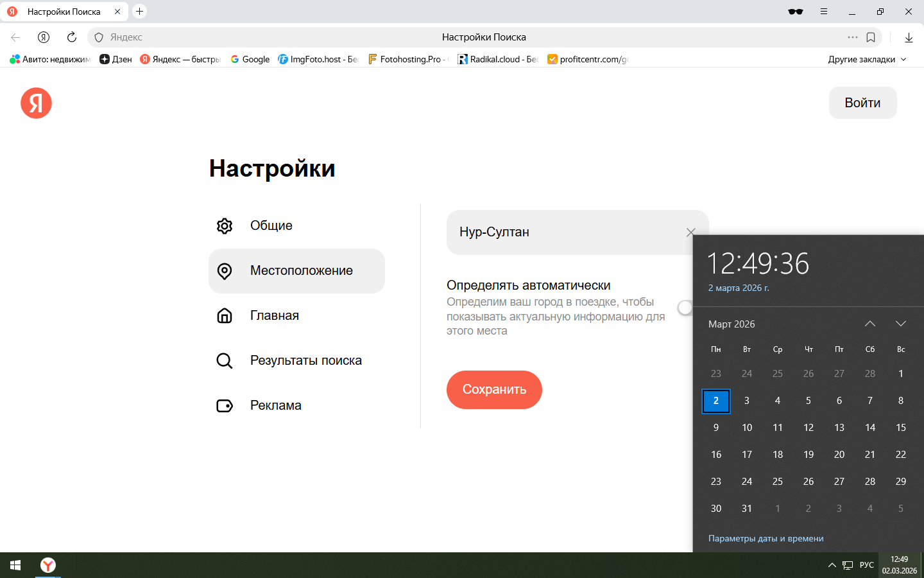Click the Яндекс address bar

click(x=484, y=37)
